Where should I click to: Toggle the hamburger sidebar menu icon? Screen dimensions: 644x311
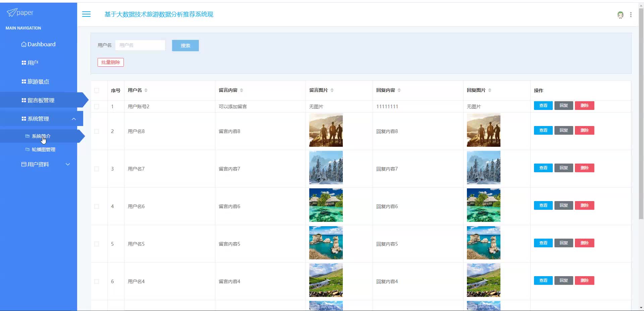coord(86,14)
